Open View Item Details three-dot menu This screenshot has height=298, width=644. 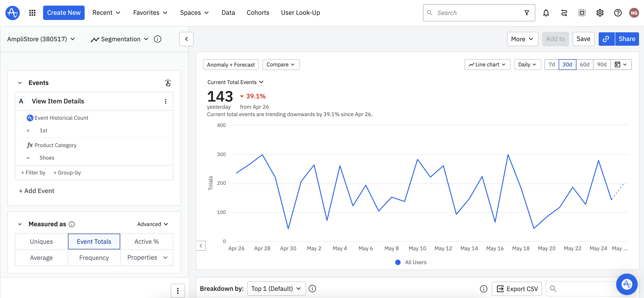click(165, 101)
